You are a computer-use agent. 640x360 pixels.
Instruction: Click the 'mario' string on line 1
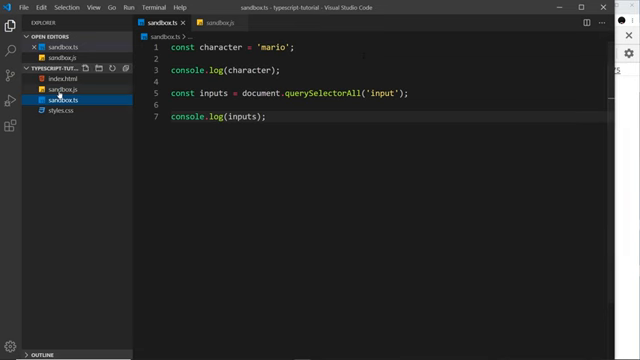[273, 47]
